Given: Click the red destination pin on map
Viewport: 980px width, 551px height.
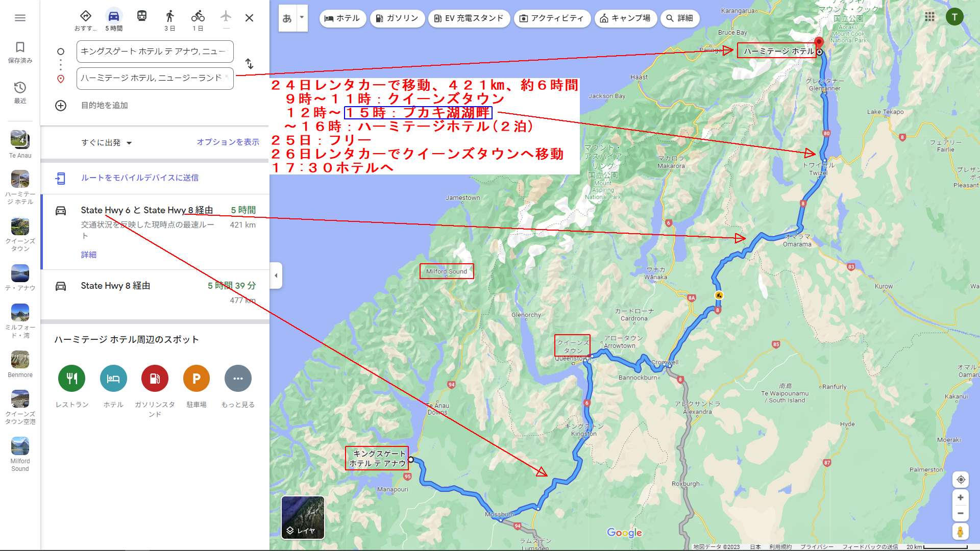Looking at the screenshot, I should (819, 44).
